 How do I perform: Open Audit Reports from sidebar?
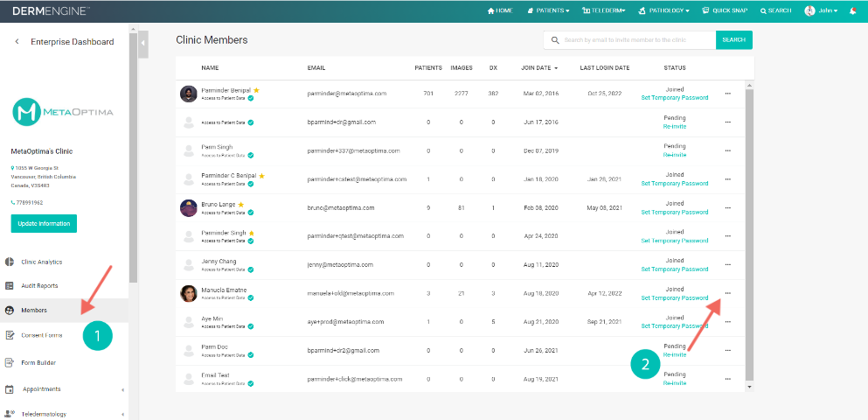[39, 286]
